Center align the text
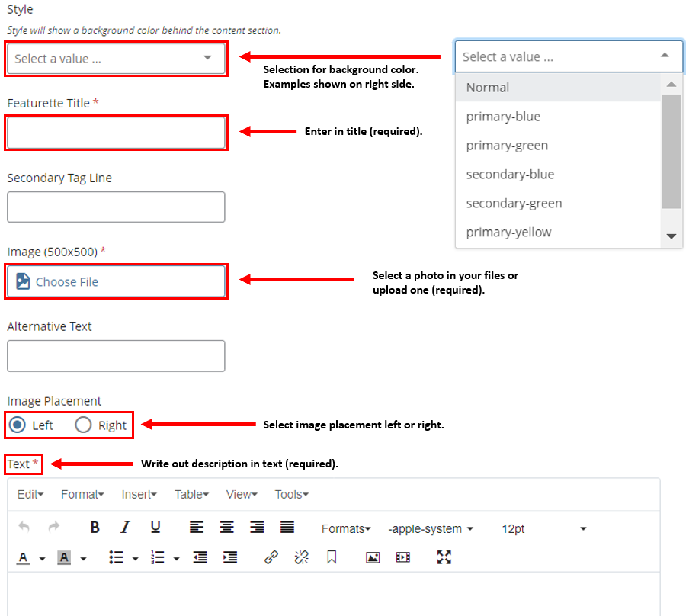The width and height of the screenshot is (689, 616). click(x=226, y=527)
